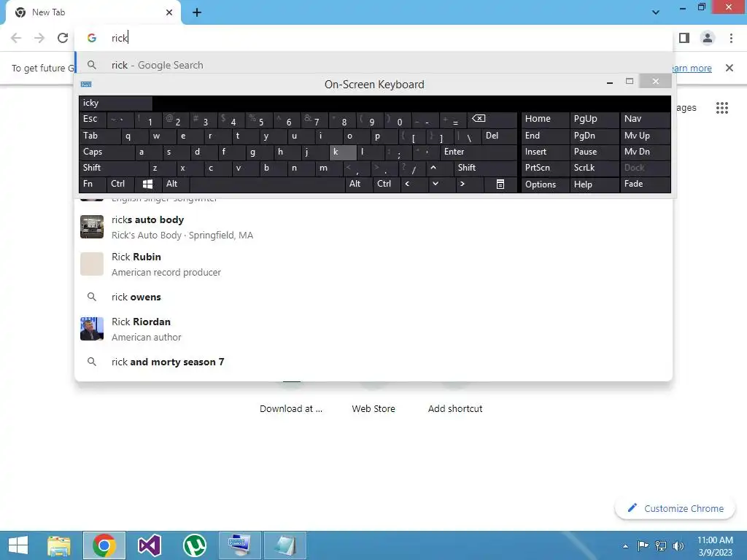Toggle the ScrLk key

(x=594, y=168)
